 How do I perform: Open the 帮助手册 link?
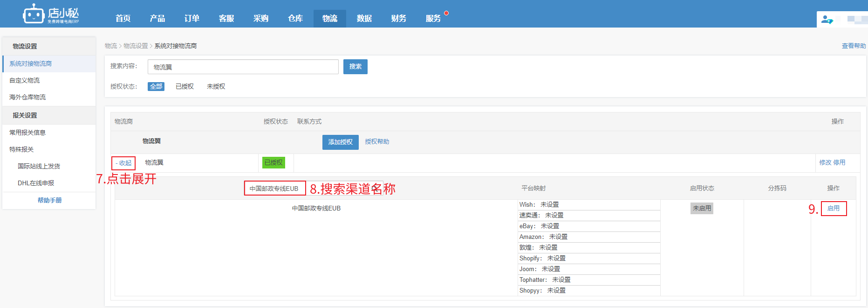click(49, 200)
